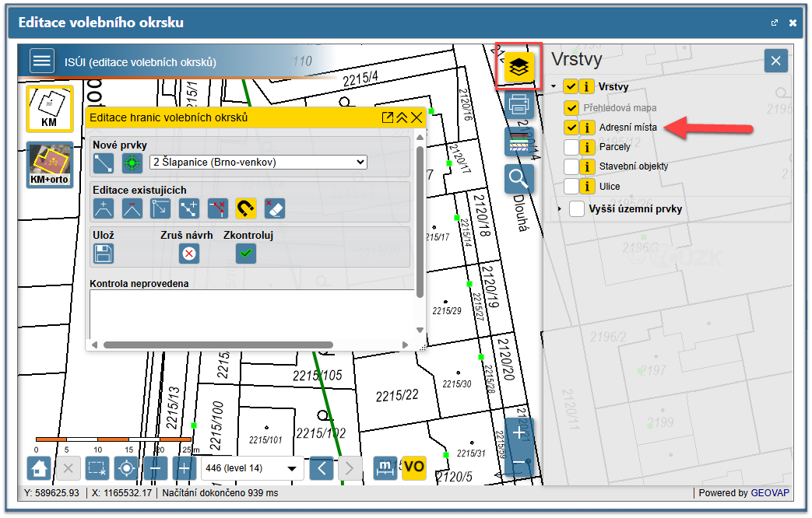Select the eraser delete tool
Screen dimensions: 812x518
[x=275, y=208]
